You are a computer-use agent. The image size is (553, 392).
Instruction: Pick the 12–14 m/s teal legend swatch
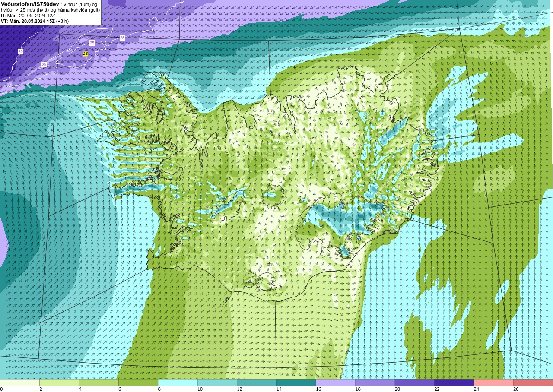pos(257,383)
